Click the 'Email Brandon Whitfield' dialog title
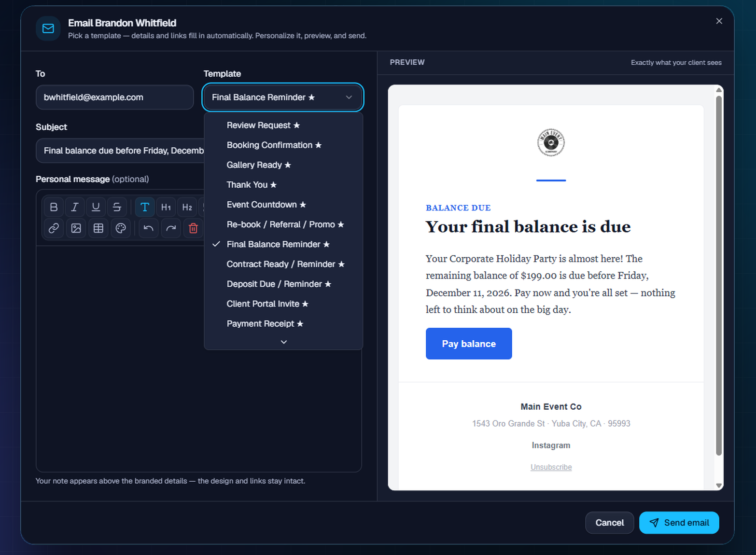This screenshot has height=555, width=756. coord(122,23)
